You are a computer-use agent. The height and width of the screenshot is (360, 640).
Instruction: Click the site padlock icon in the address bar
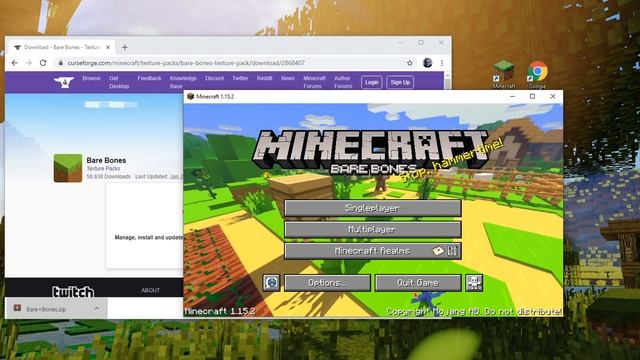click(60, 63)
